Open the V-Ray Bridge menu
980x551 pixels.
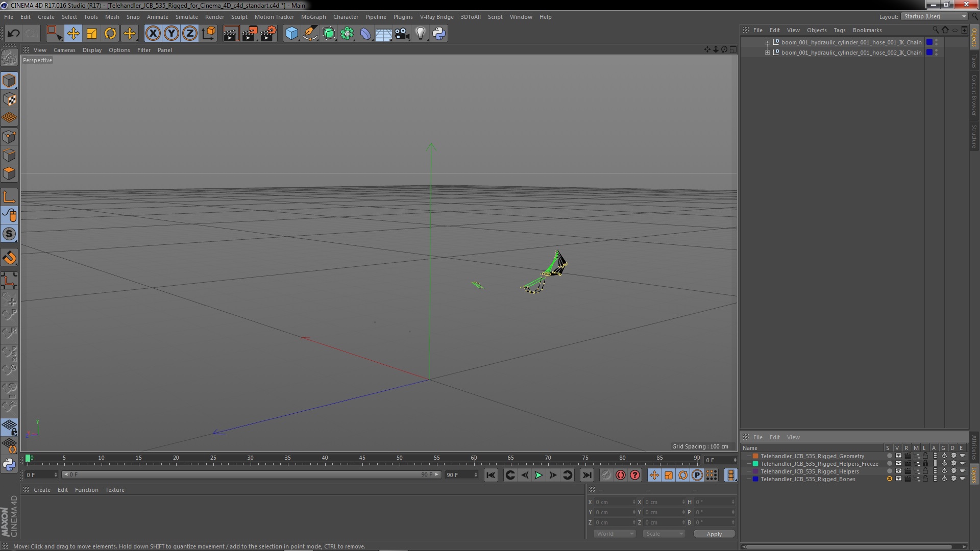pos(436,17)
